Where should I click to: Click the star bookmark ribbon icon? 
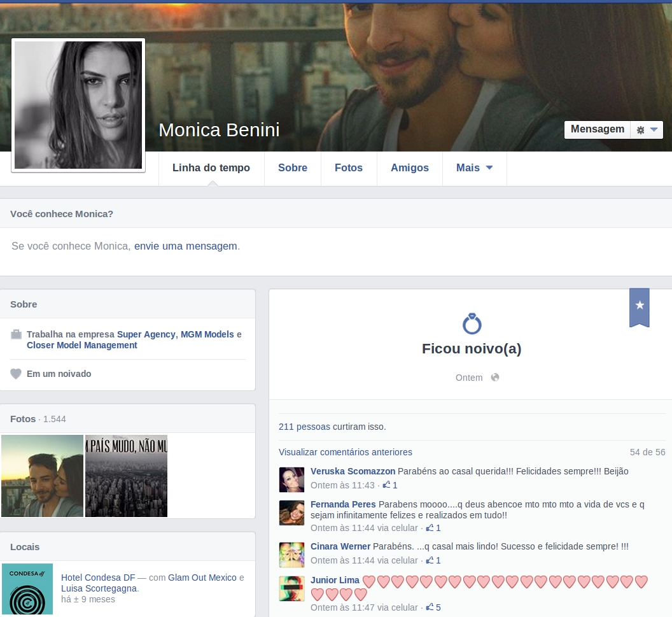click(x=639, y=306)
